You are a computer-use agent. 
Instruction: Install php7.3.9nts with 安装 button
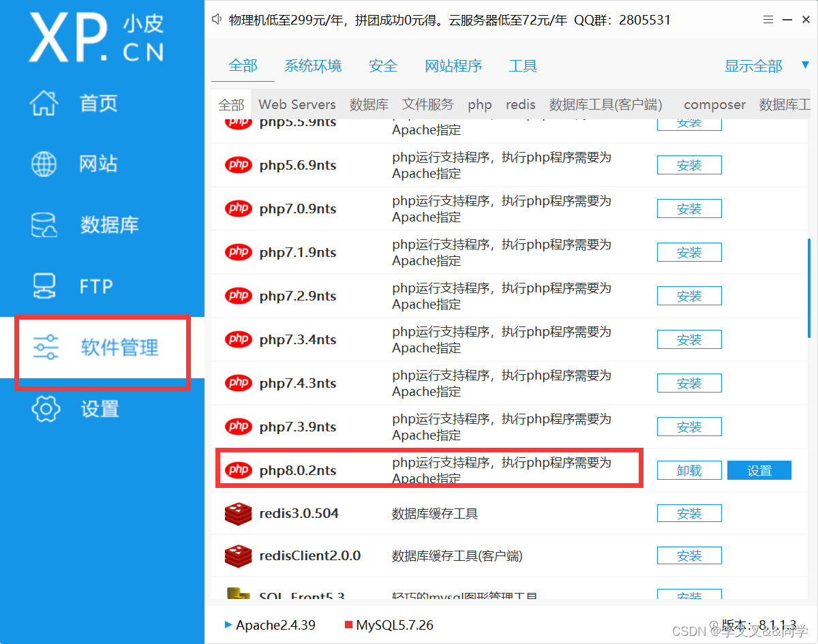coord(689,427)
